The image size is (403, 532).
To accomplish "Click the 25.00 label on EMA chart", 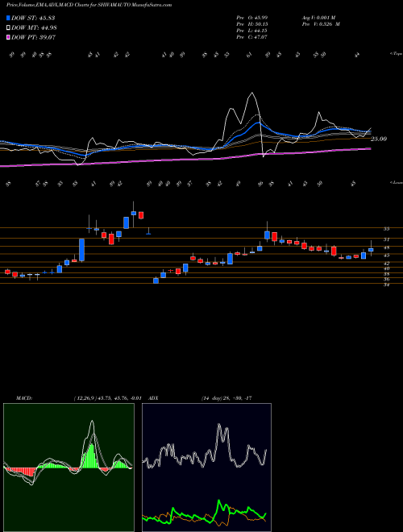I will coord(379,139).
